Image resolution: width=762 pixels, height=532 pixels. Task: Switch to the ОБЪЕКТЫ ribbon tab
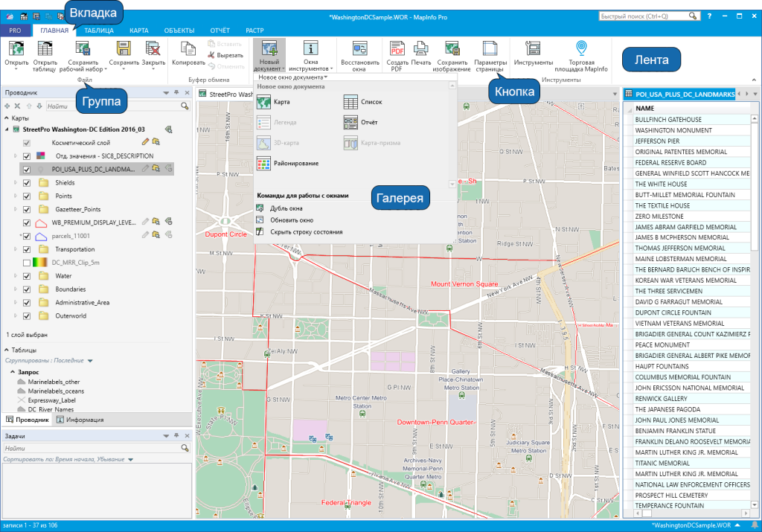[x=179, y=30]
